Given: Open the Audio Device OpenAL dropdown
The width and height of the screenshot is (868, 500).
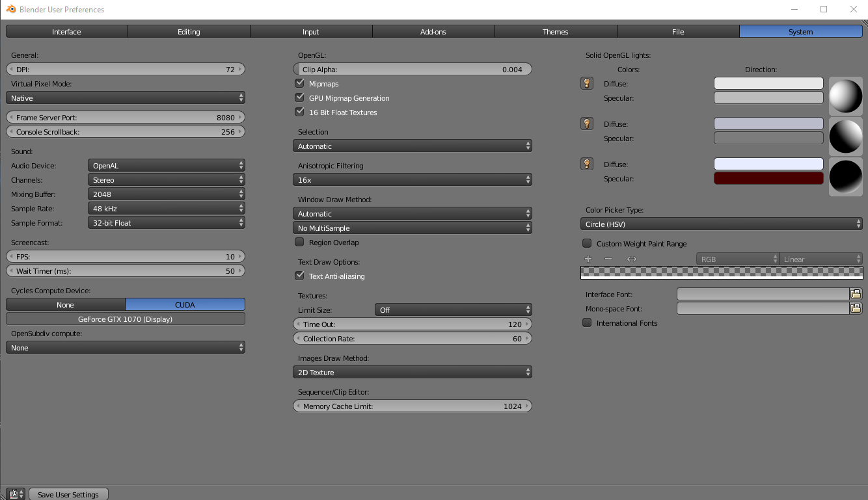Looking at the screenshot, I should click(x=166, y=165).
